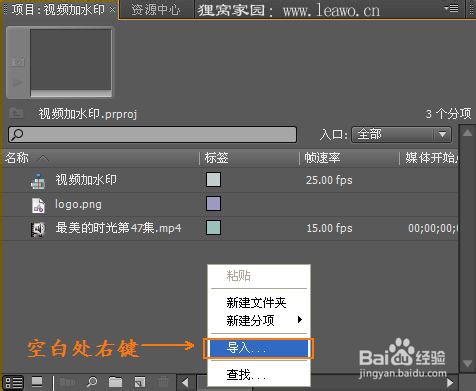Close the 项目:视频加水印 tab
Viewport: 476px width, 391px height.
click(113, 9)
